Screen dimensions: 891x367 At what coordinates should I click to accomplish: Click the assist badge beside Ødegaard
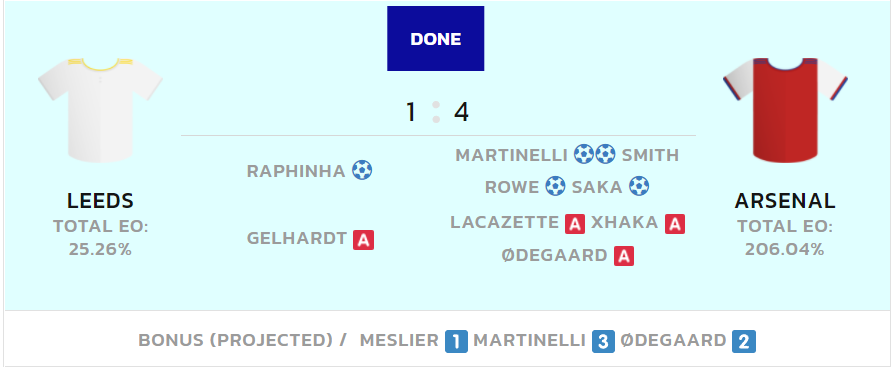point(624,256)
